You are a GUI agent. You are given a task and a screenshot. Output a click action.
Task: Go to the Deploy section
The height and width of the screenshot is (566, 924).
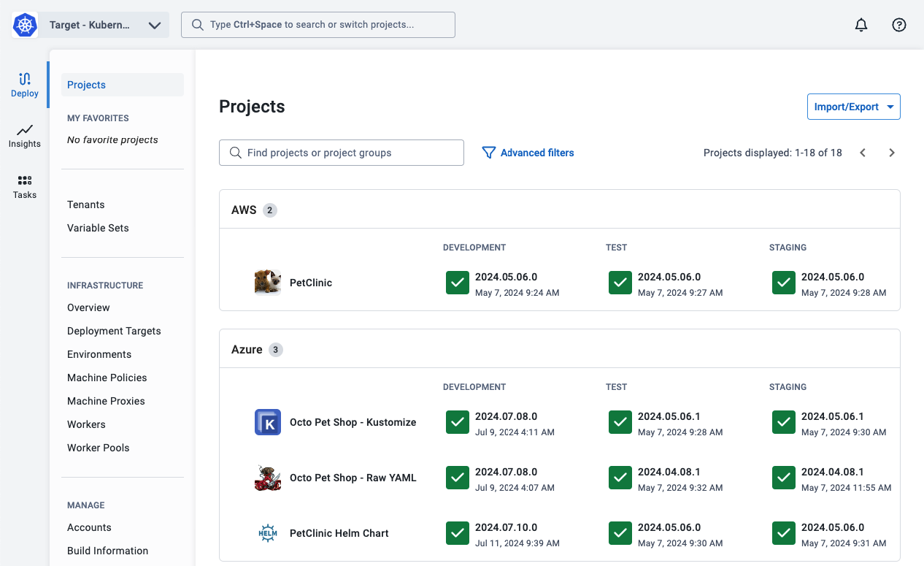point(25,85)
